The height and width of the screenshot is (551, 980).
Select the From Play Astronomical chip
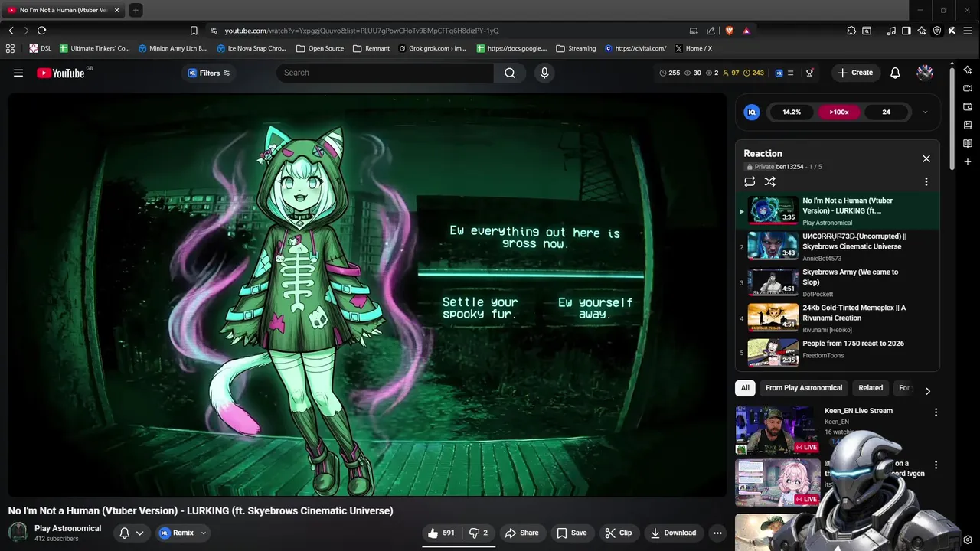coord(804,388)
